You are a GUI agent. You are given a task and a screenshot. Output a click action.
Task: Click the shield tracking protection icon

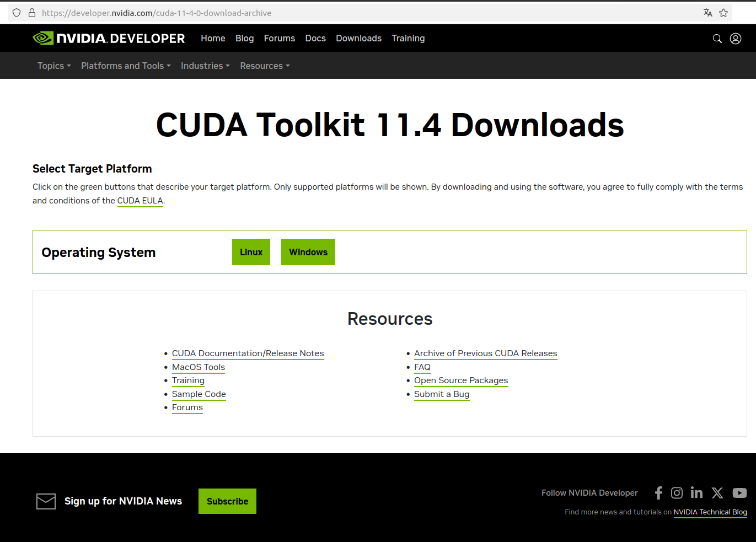[17, 13]
